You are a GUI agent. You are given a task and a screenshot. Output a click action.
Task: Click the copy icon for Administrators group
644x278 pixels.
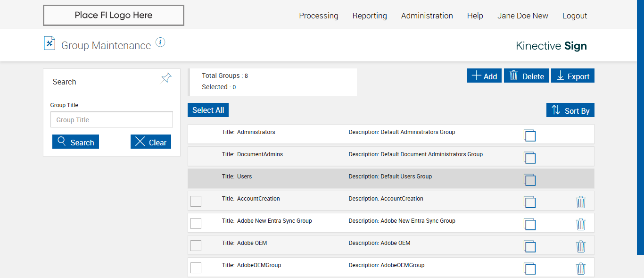(529, 135)
